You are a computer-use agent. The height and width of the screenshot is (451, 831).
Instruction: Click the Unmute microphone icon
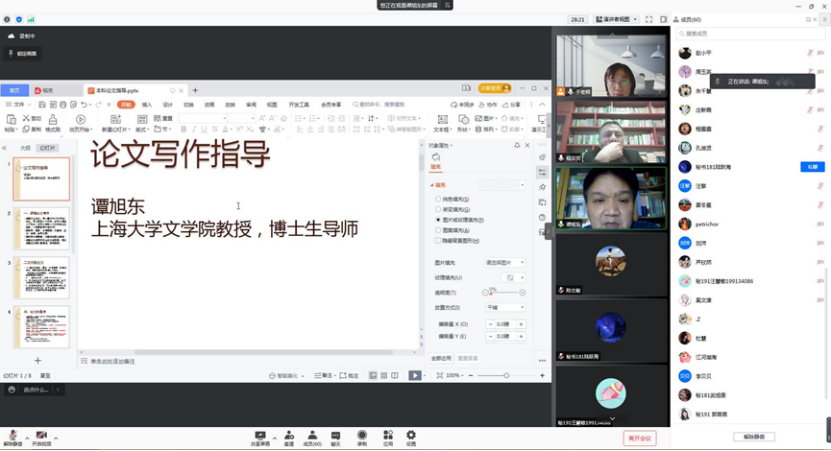point(13,436)
